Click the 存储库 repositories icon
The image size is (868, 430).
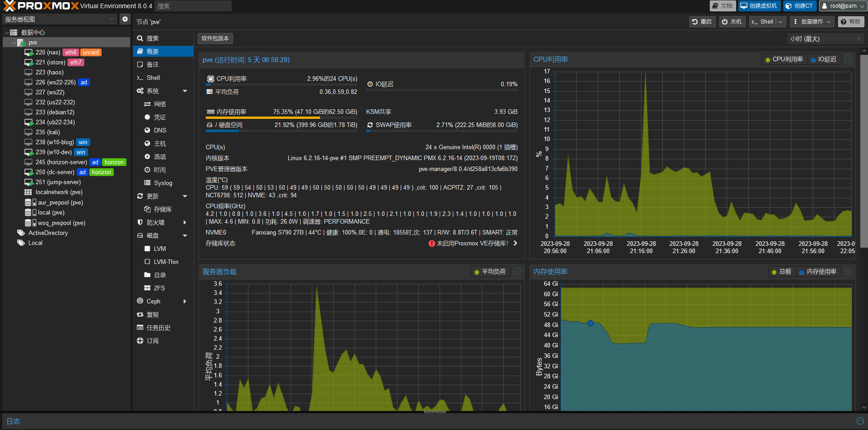147,210
